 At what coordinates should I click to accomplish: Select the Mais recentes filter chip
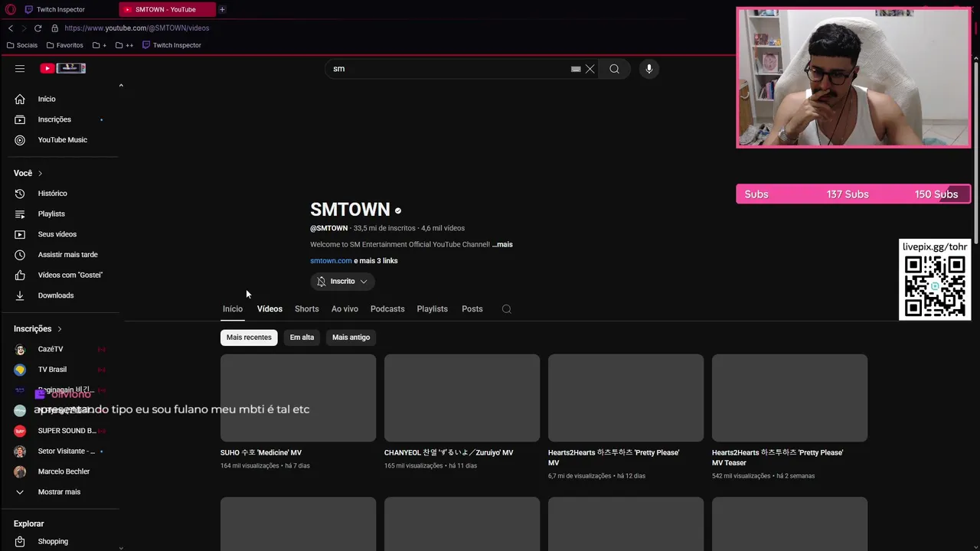click(249, 337)
